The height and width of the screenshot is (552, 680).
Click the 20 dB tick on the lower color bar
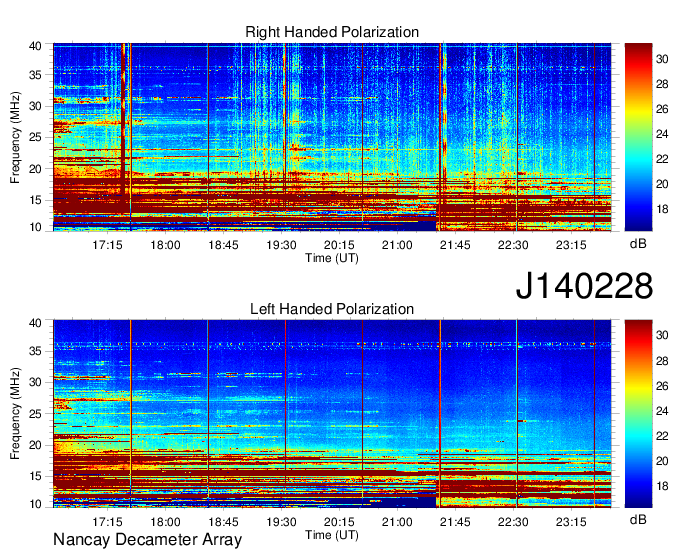[x=662, y=461]
